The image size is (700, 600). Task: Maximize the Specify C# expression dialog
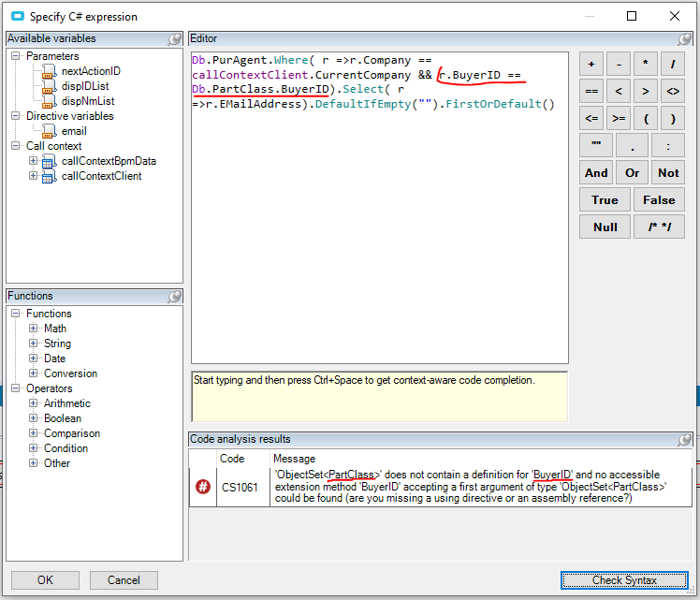point(632,17)
